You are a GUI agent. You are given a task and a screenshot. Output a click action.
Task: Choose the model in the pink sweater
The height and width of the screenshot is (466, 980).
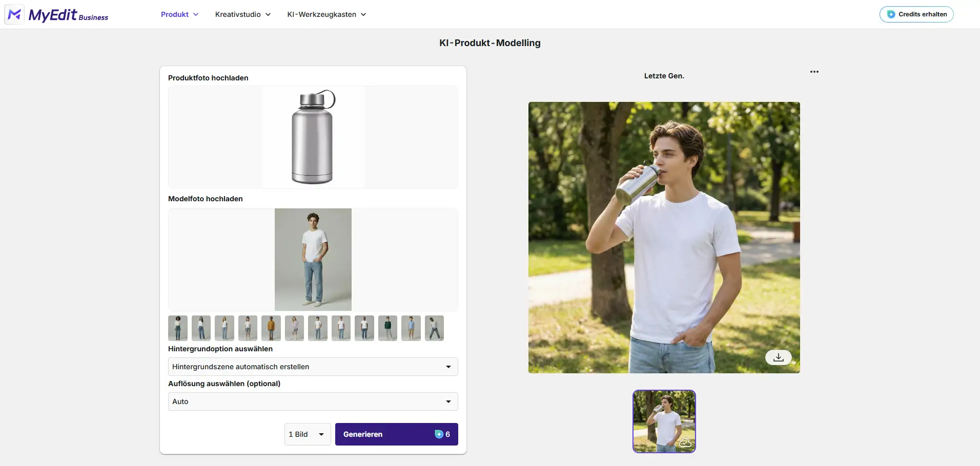pos(294,328)
